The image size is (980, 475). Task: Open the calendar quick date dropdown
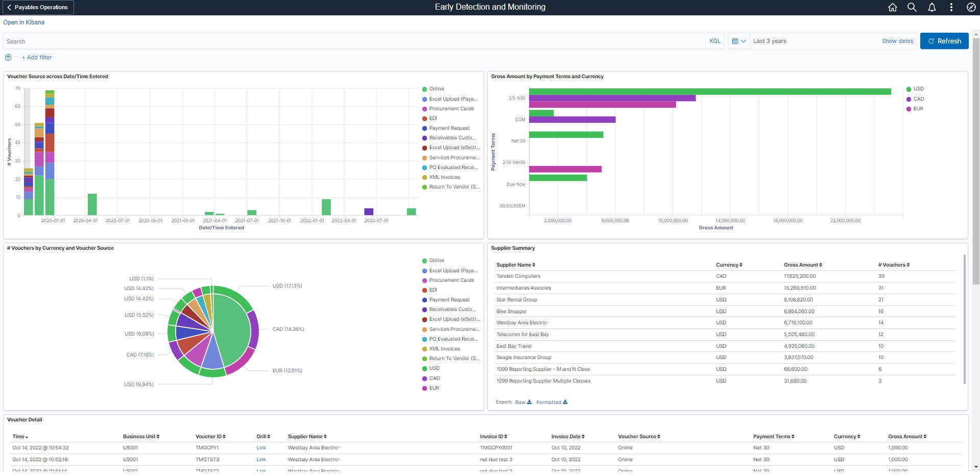[738, 41]
